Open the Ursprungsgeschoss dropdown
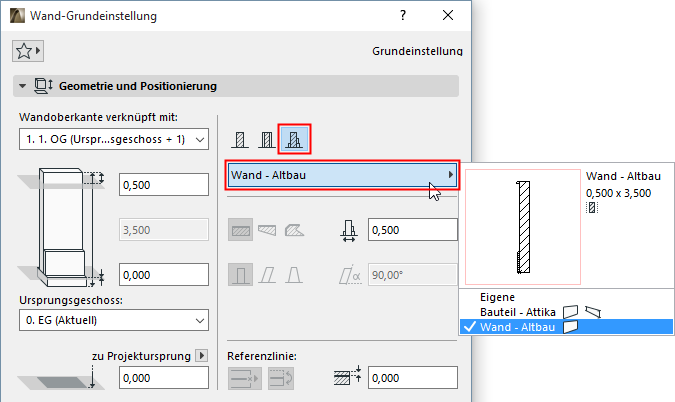Image resolution: width=675 pixels, height=402 pixels. click(x=113, y=320)
